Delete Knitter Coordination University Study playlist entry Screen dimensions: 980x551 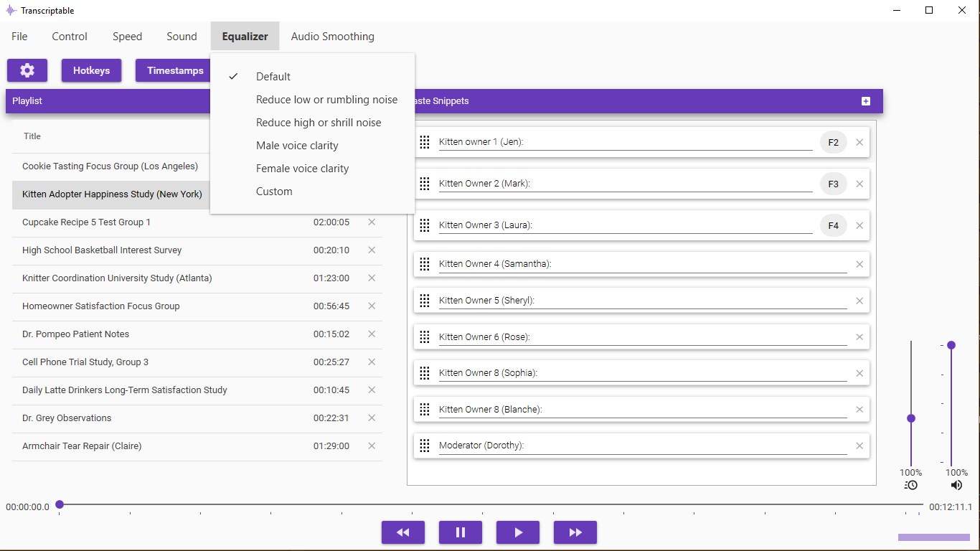(x=372, y=278)
